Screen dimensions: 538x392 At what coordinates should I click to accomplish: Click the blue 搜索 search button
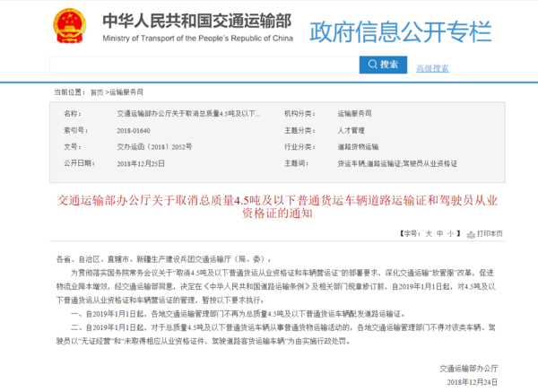pos(383,65)
